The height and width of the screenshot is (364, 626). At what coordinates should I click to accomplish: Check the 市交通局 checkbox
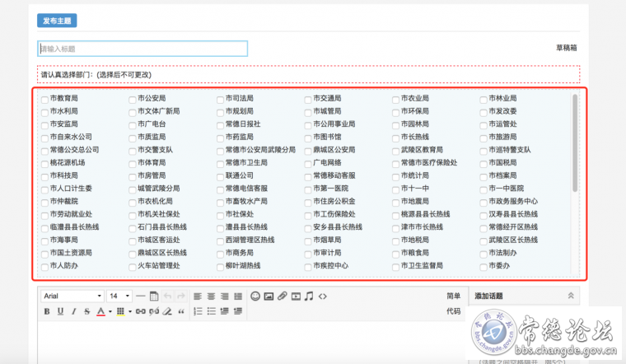[308, 100]
